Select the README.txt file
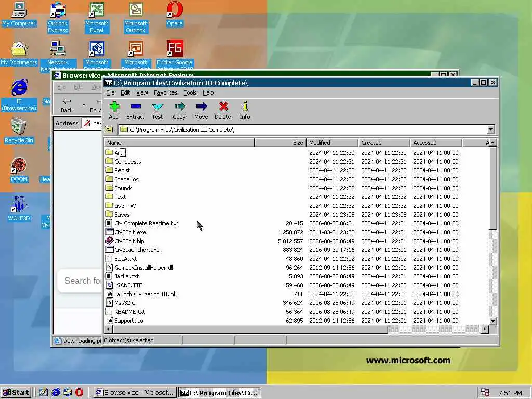The height and width of the screenshot is (399, 532). point(129,312)
